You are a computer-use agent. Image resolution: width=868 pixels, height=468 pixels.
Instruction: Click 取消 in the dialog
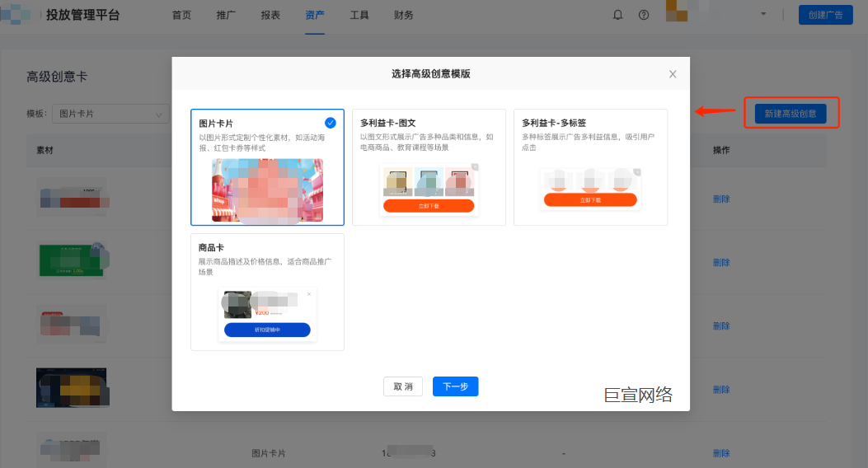coord(403,386)
